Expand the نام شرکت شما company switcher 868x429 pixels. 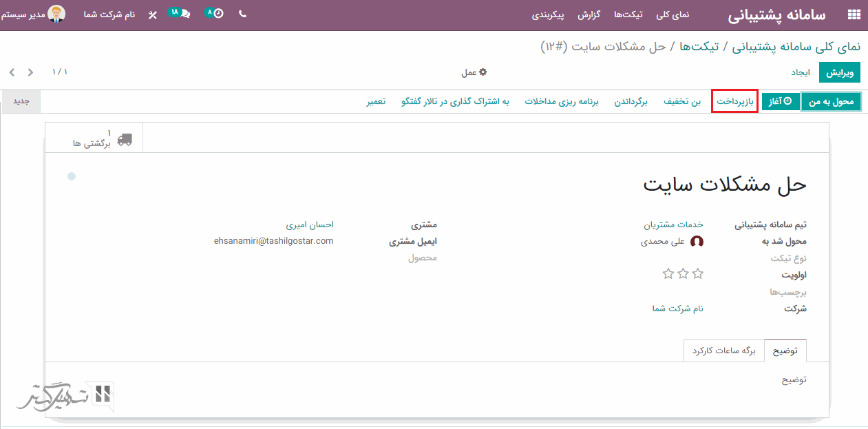(x=109, y=14)
